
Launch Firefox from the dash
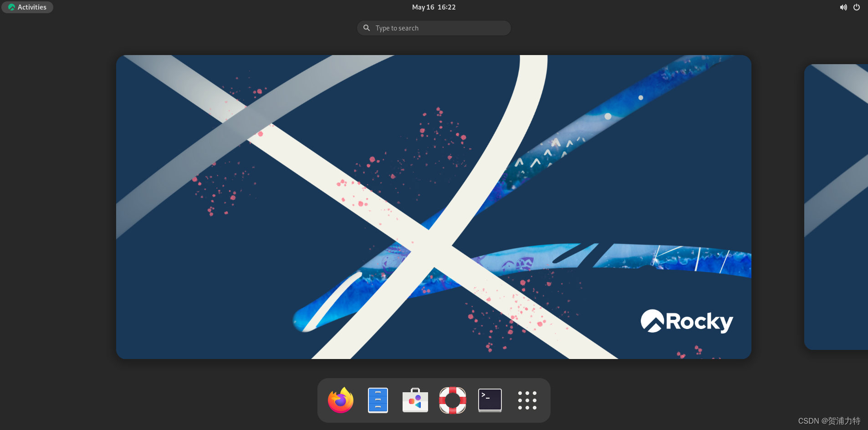[x=341, y=400]
